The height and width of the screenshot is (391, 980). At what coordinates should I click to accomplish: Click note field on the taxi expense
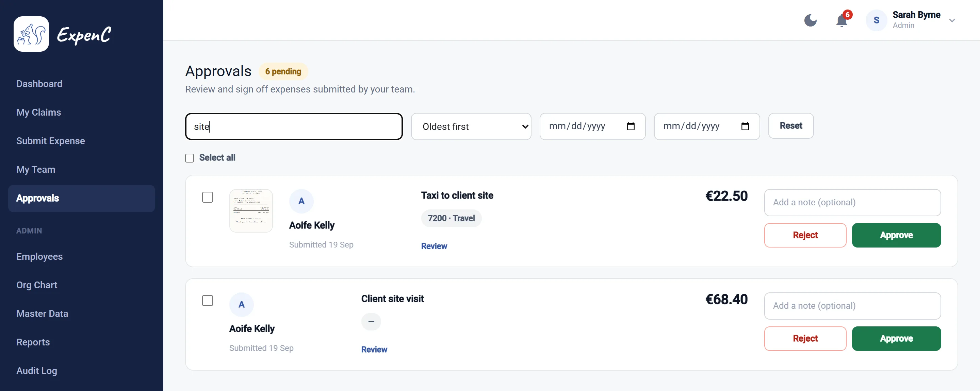pyautogui.click(x=852, y=203)
